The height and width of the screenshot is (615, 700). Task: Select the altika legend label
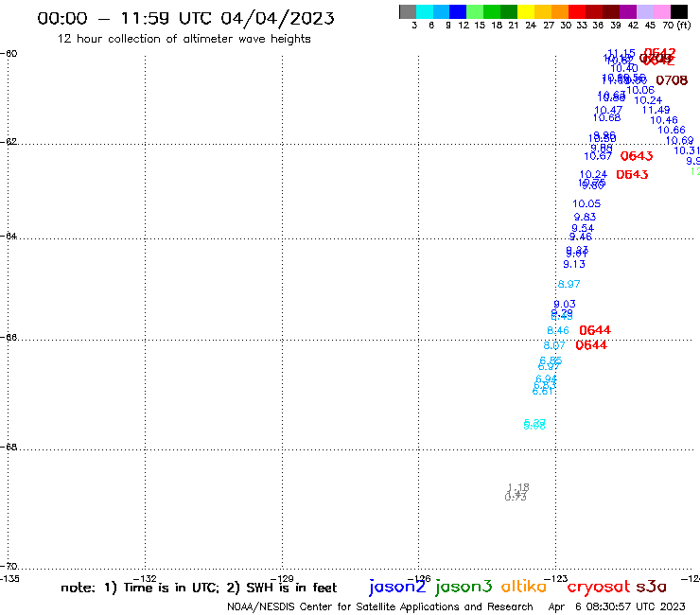point(524,586)
